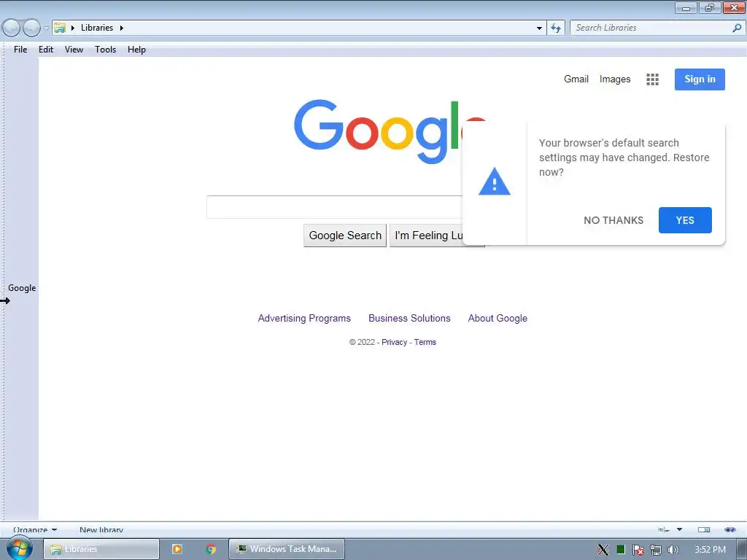This screenshot has width=747, height=560.
Task: Click the taskbar clock showing 3:52 PM
Action: coord(710,550)
